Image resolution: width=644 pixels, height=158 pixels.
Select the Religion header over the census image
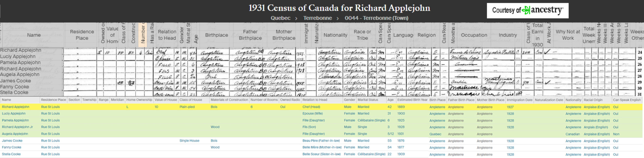tap(427, 35)
